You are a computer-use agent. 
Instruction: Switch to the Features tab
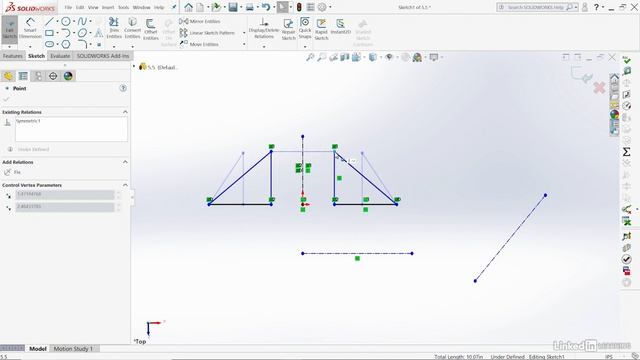(x=13, y=56)
